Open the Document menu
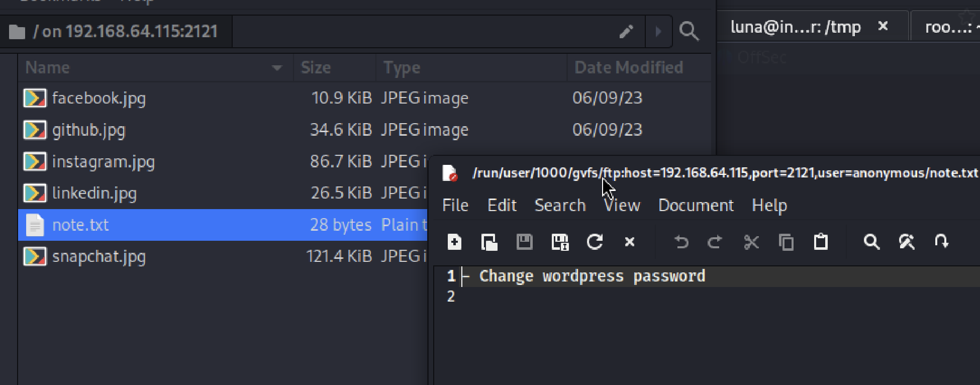Image resolution: width=980 pixels, height=385 pixels. tap(696, 205)
